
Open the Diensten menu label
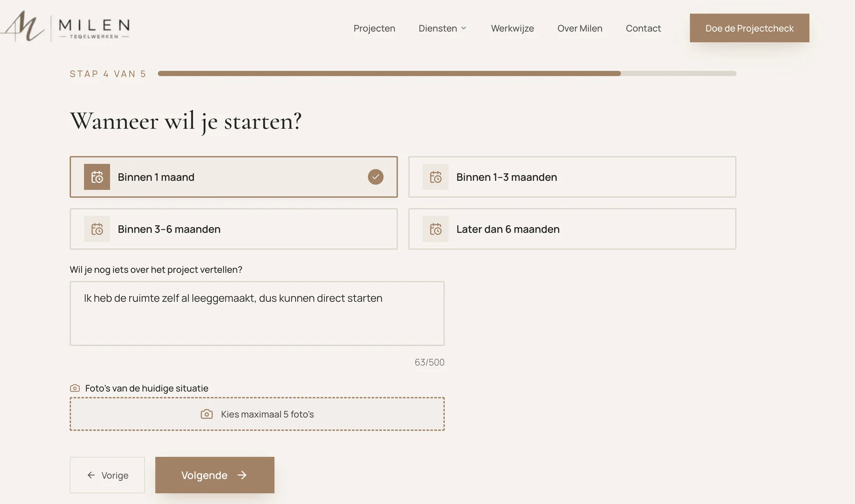point(438,28)
